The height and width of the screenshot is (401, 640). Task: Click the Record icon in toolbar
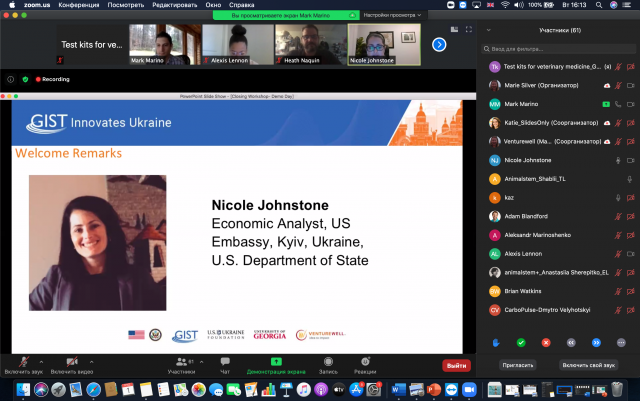328,360
